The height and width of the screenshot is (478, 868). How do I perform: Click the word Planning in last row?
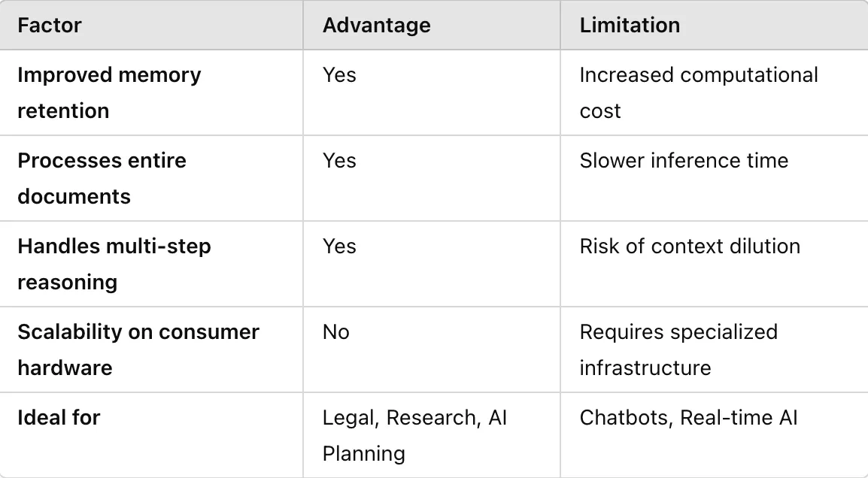(x=364, y=454)
